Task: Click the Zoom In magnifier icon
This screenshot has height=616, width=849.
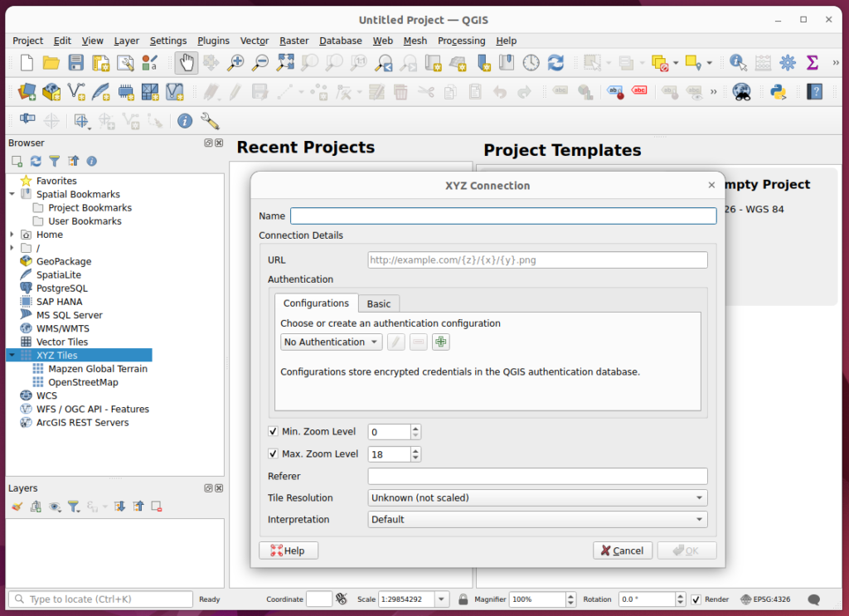Action: click(236, 63)
